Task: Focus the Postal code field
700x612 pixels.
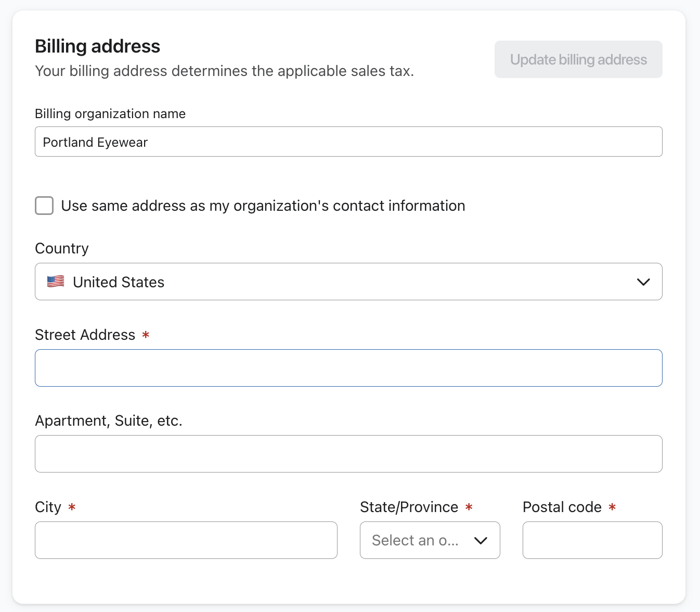Action: tap(592, 540)
